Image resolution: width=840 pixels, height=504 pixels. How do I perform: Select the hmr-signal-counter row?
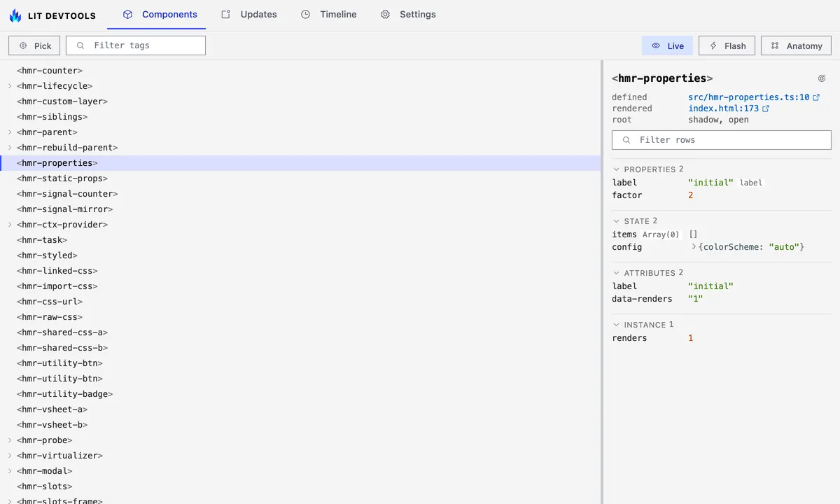click(300, 194)
